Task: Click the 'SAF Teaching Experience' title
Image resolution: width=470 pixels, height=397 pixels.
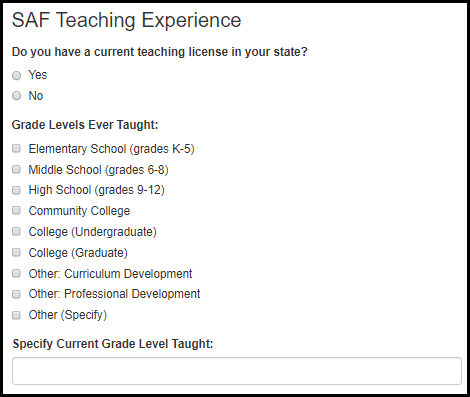Action: (x=126, y=20)
